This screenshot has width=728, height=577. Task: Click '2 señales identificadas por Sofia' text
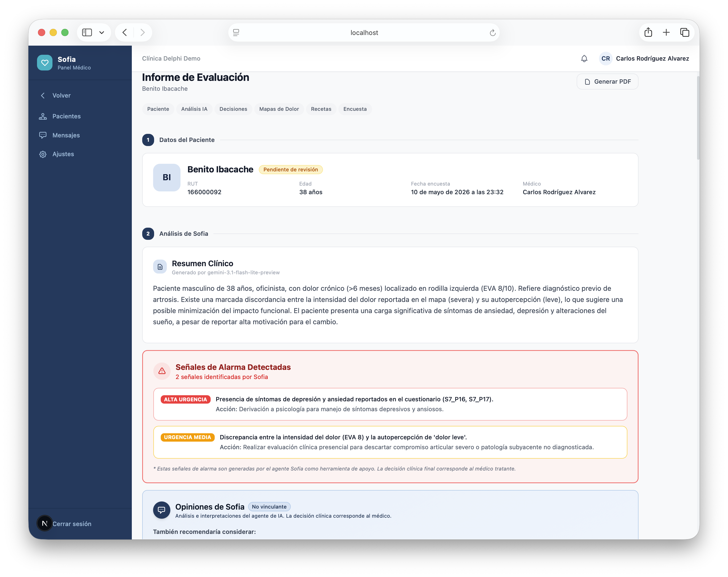pyautogui.click(x=222, y=377)
